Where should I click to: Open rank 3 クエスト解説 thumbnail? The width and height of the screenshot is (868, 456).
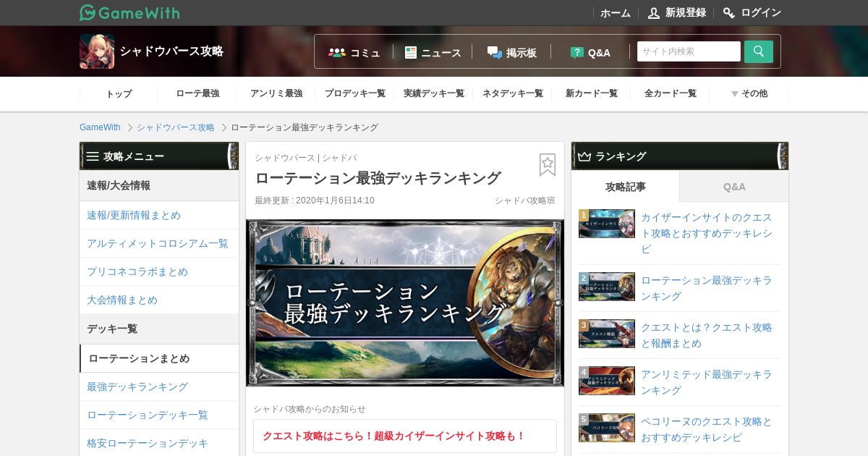click(x=607, y=334)
